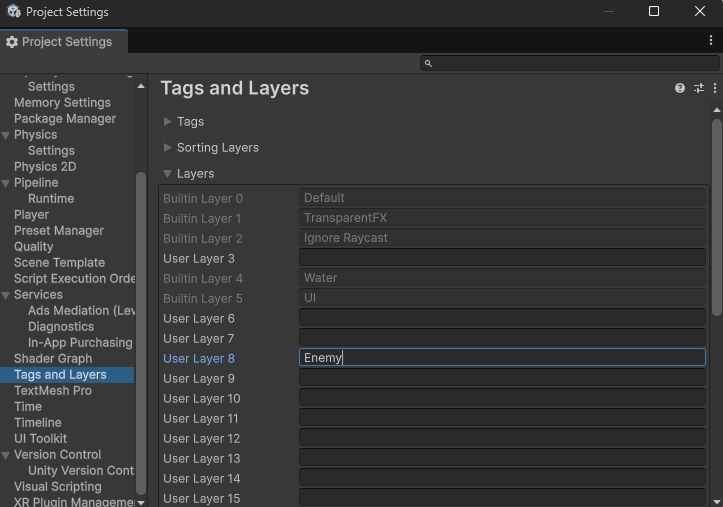Click the User Layer 11 name field
The height and width of the screenshot is (507, 723).
pyautogui.click(x=502, y=418)
